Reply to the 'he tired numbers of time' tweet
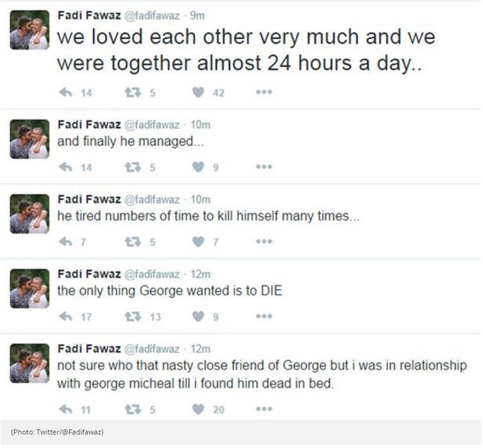 65,242
